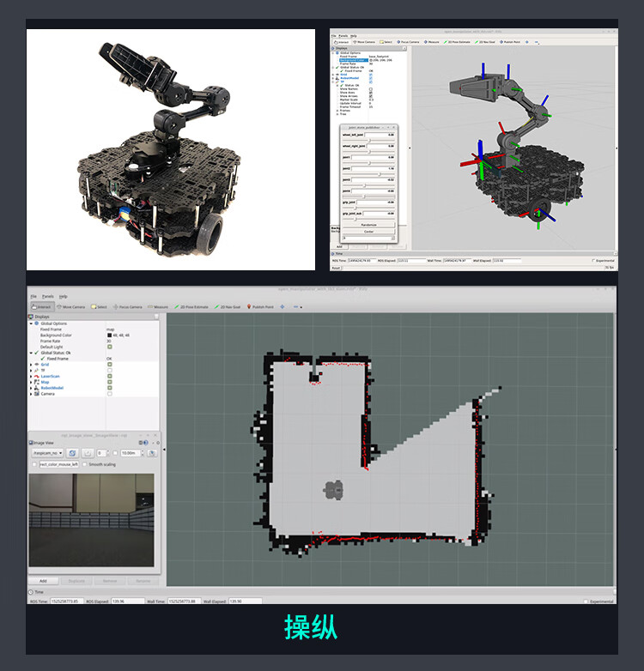Click Image View help icon
The height and width of the screenshot is (671, 644).
(146, 443)
